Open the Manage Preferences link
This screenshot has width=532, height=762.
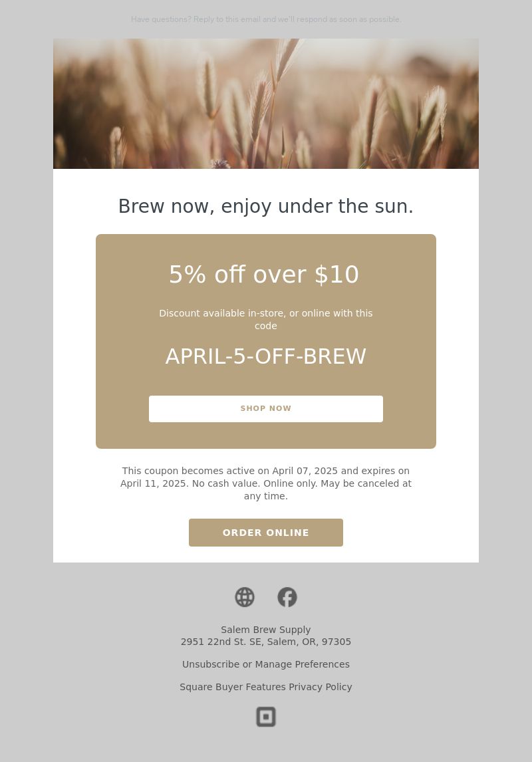302,664
